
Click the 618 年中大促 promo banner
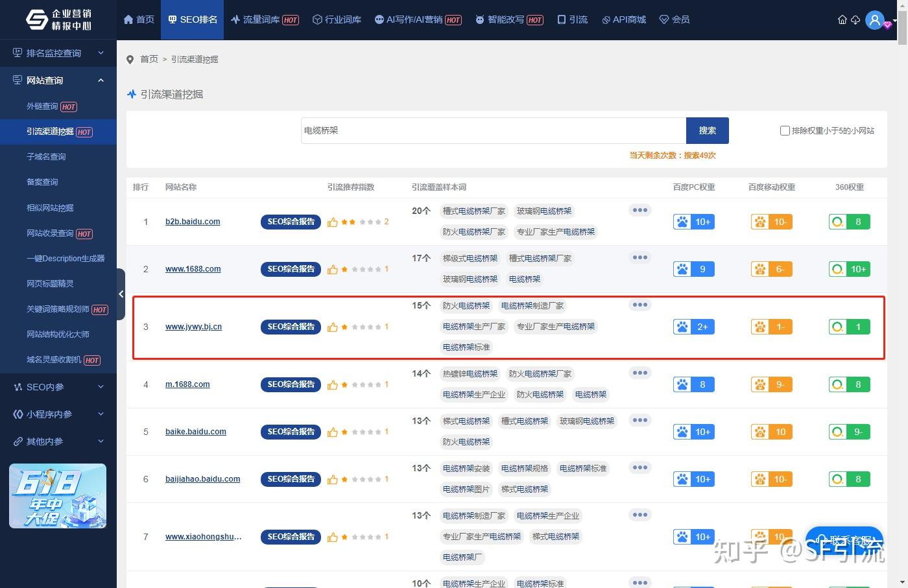click(58, 496)
